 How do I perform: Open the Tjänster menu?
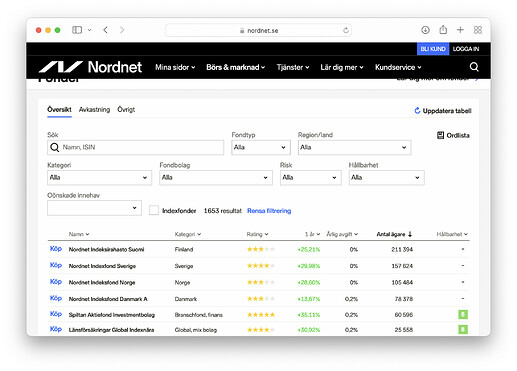(x=293, y=67)
